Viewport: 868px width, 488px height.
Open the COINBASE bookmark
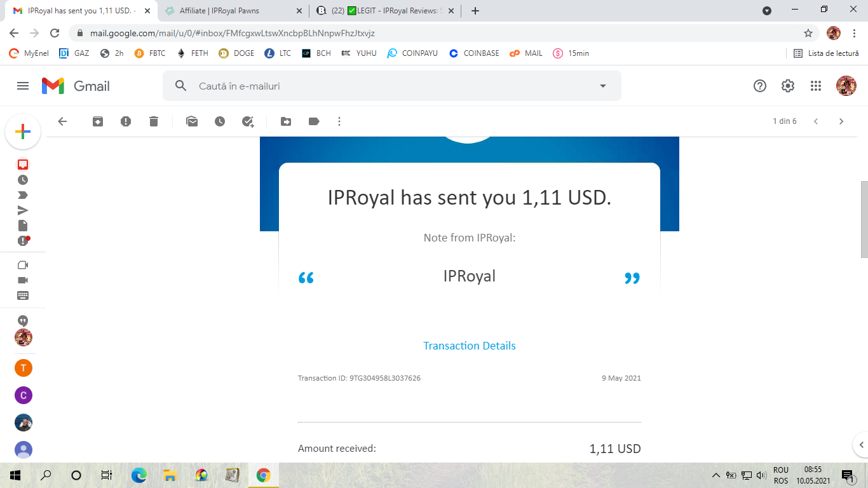474,53
